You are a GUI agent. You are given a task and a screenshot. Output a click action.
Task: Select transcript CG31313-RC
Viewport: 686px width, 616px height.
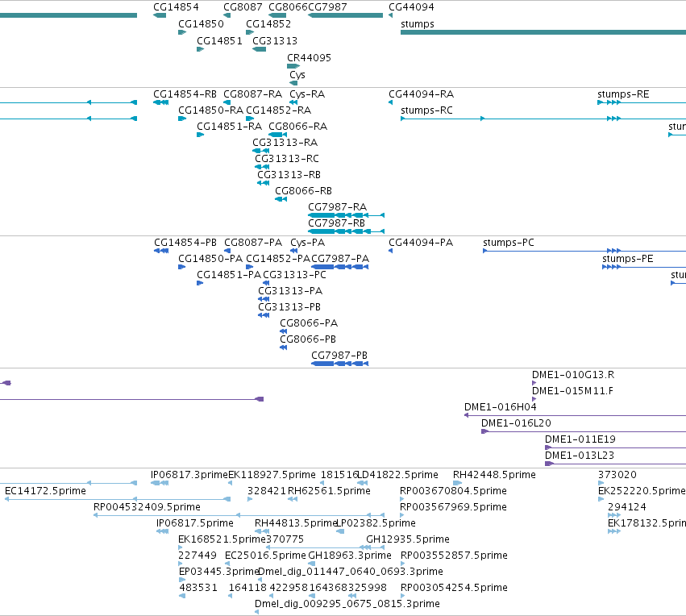click(286, 159)
